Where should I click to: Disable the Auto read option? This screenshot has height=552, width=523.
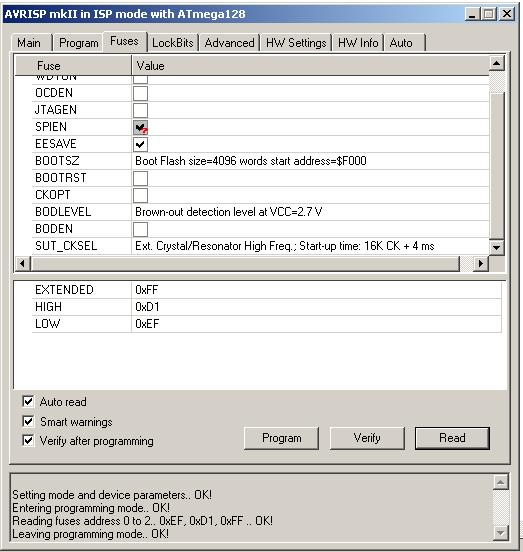(28, 401)
